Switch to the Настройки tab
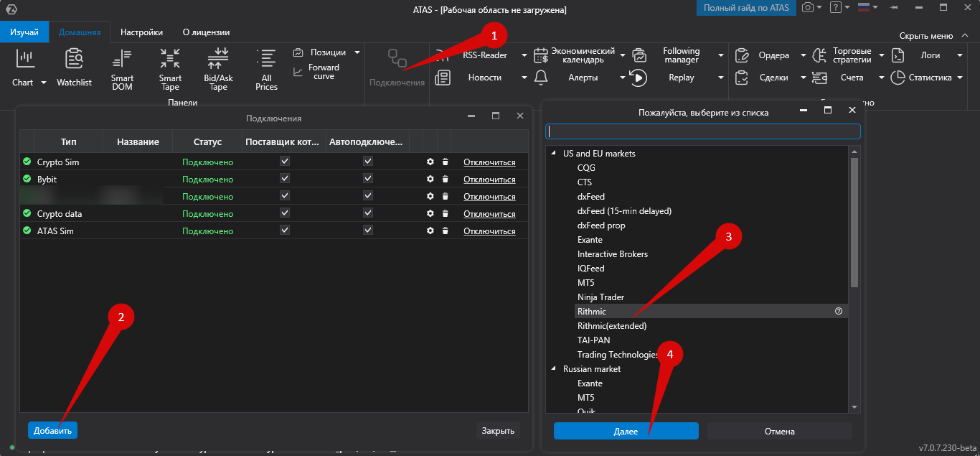Screen dimensions: 980x456 coord(141,32)
